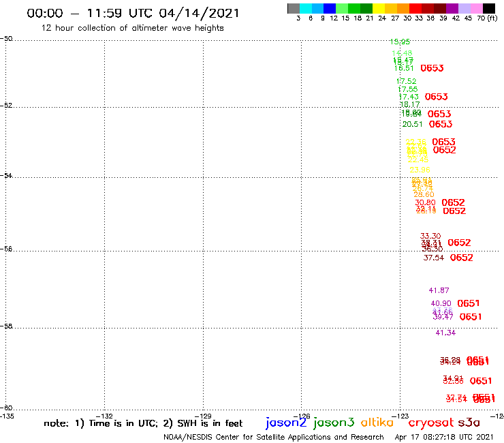Select the yellow value 23.96
This screenshot has height=443, width=504.
coord(420,170)
